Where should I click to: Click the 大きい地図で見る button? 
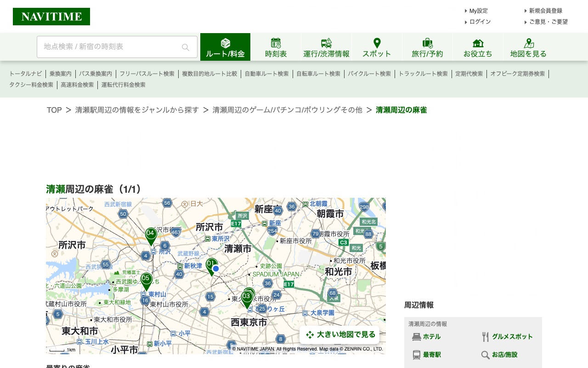340,334
